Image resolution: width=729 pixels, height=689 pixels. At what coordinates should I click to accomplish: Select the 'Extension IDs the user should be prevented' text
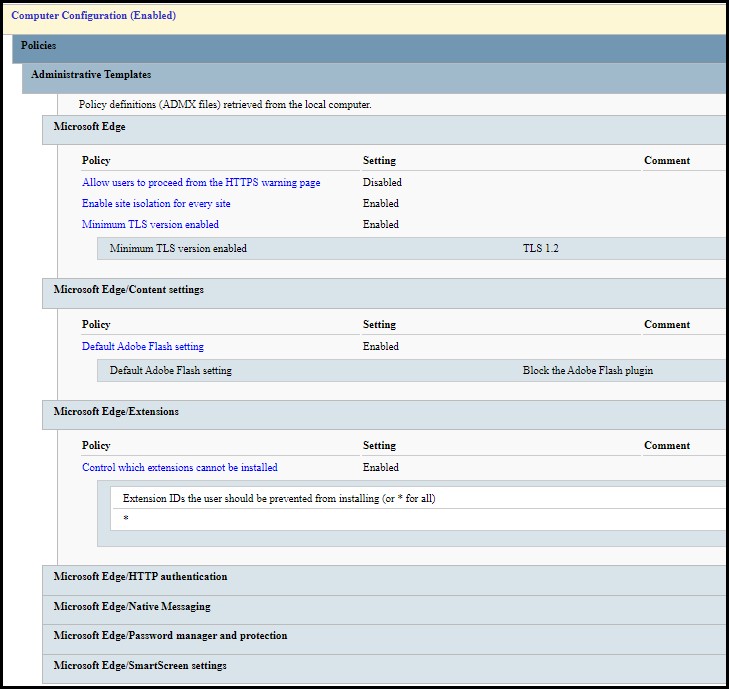tap(279, 498)
